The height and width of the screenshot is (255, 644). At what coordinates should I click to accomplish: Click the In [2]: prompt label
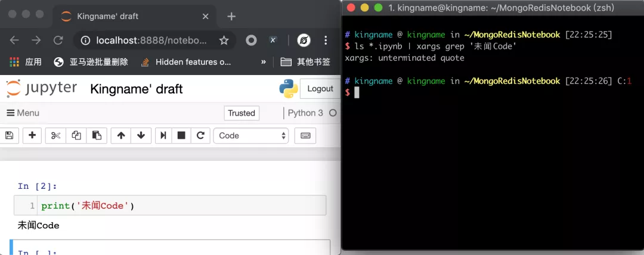[38, 186]
